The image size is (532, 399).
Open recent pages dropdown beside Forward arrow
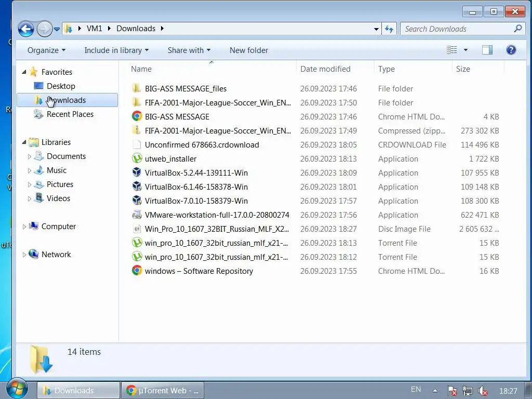tap(57, 29)
